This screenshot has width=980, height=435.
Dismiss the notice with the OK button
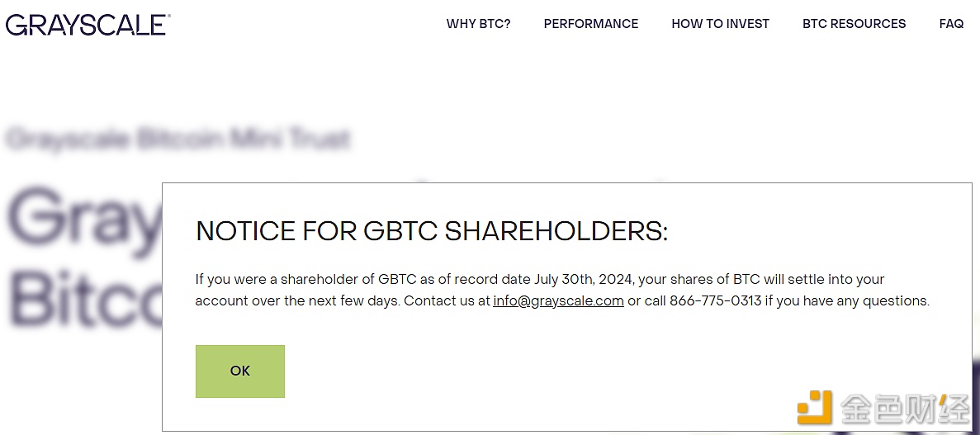point(240,371)
